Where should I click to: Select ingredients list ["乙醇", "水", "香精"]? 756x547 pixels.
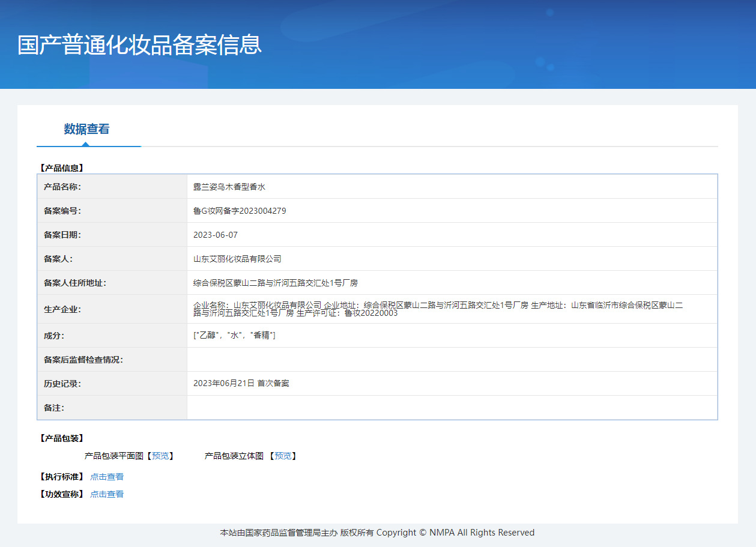pos(234,335)
